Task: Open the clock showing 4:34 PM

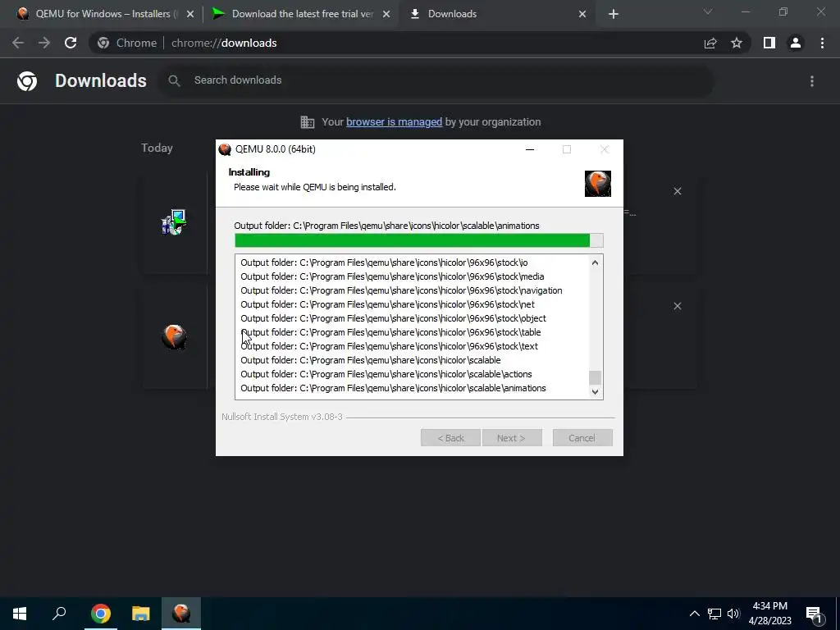Action: click(769, 614)
